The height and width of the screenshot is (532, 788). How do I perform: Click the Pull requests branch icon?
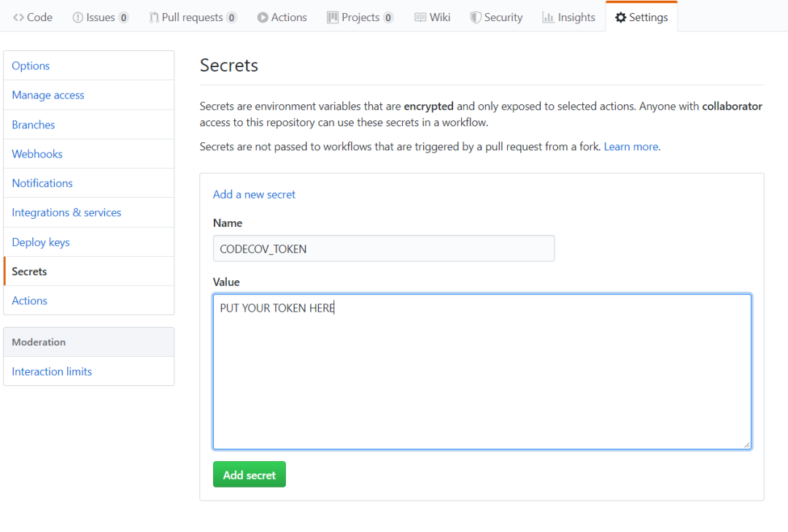[154, 18]
